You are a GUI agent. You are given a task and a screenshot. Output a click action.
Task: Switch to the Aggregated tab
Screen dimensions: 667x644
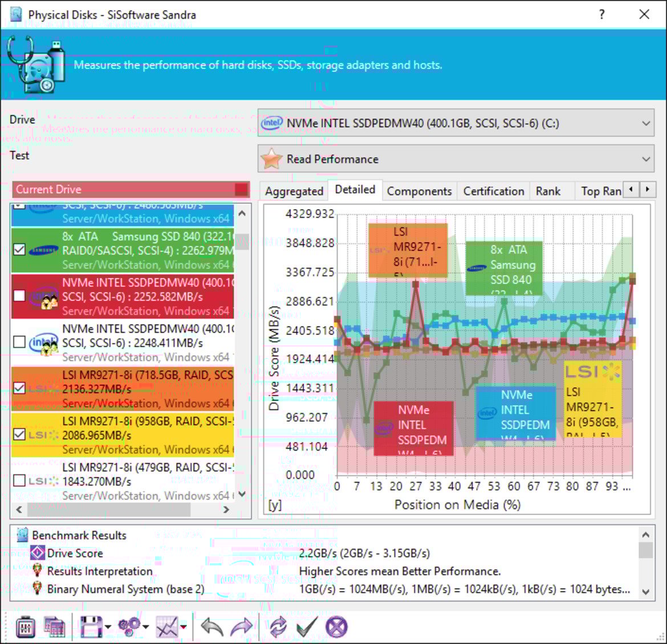pos(294,191)
